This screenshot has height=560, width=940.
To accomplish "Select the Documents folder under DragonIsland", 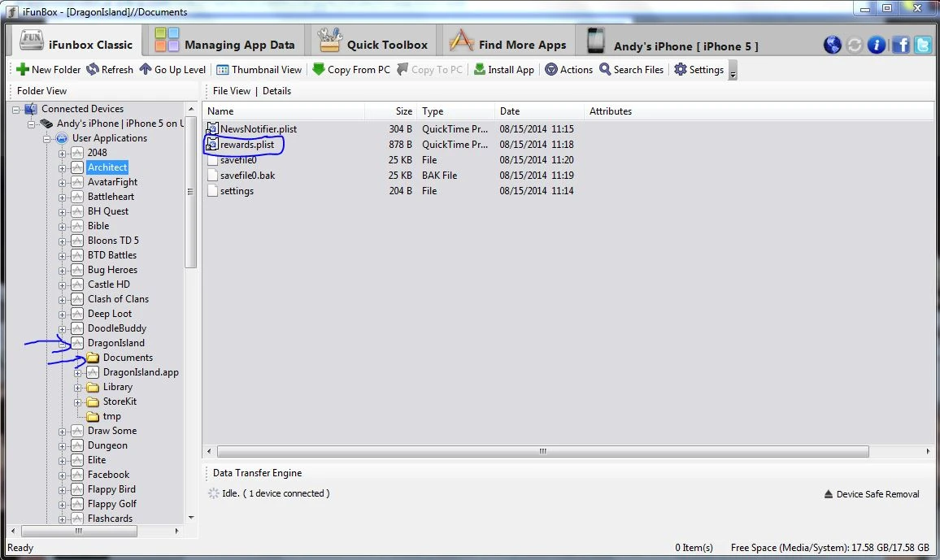I will (x=128, y=358).
